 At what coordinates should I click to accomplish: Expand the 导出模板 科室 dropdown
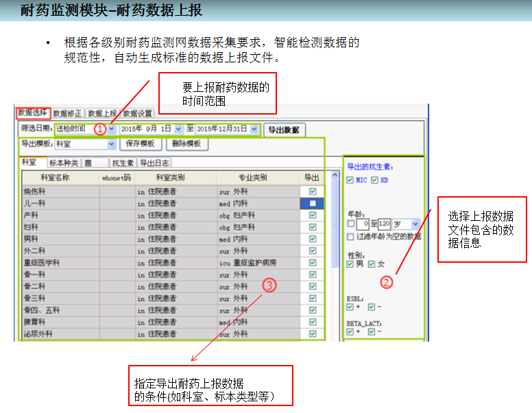pyautogui.click(x=111, y=145)
